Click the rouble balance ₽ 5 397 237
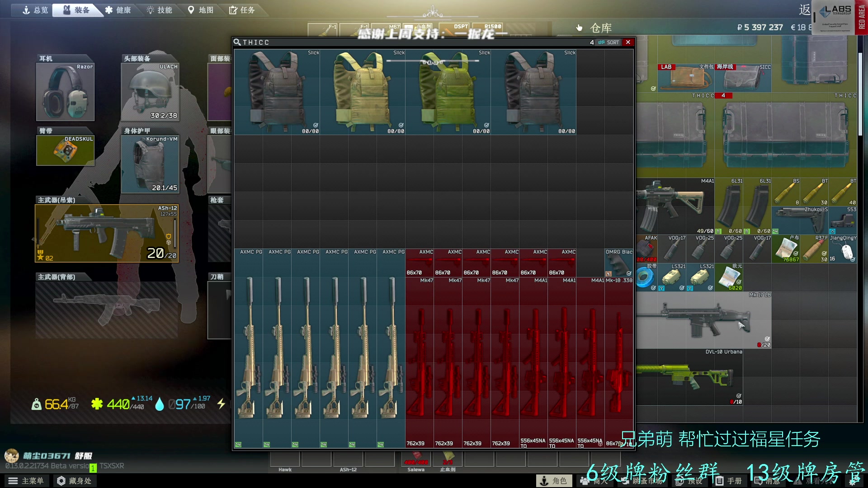Image resolution: width=868 pixels, height=488 pixels. (x=760, y=28)
